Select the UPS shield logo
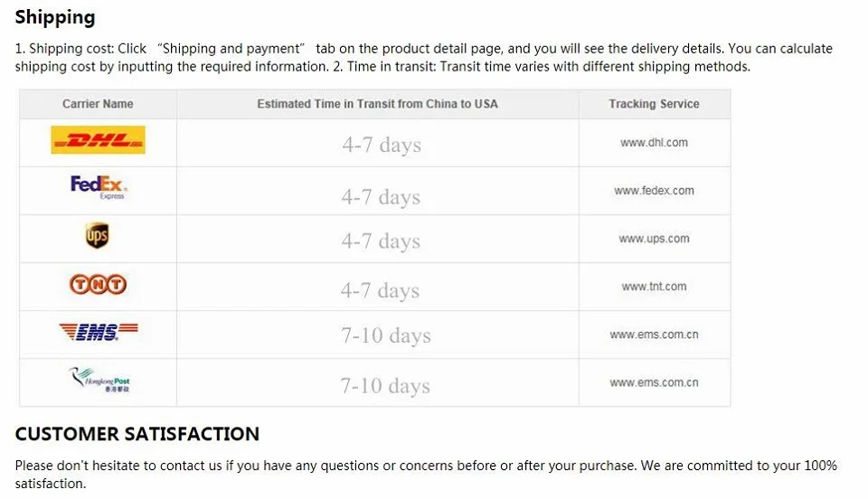 (98, 236)
